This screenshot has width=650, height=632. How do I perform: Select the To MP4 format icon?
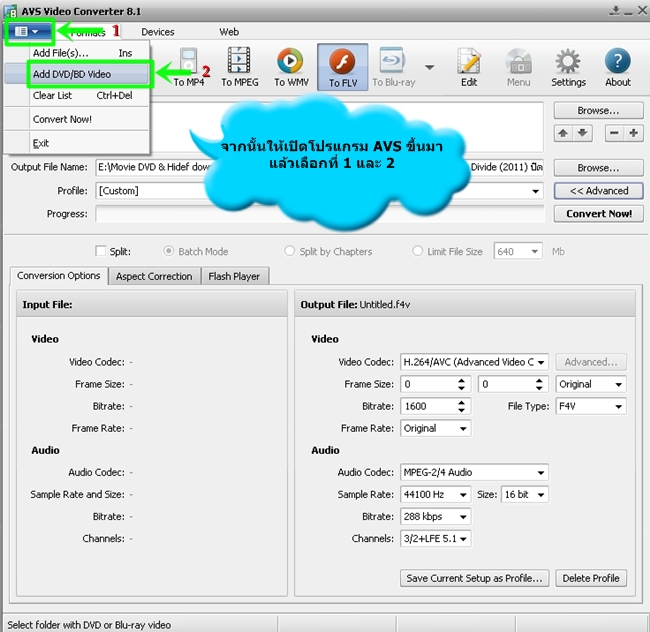click(x=189, y=67)
